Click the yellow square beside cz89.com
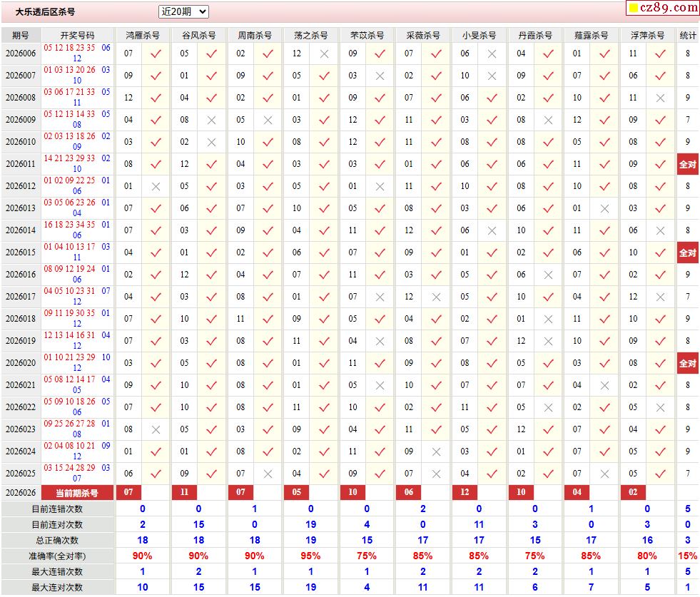 click(632, 9)
